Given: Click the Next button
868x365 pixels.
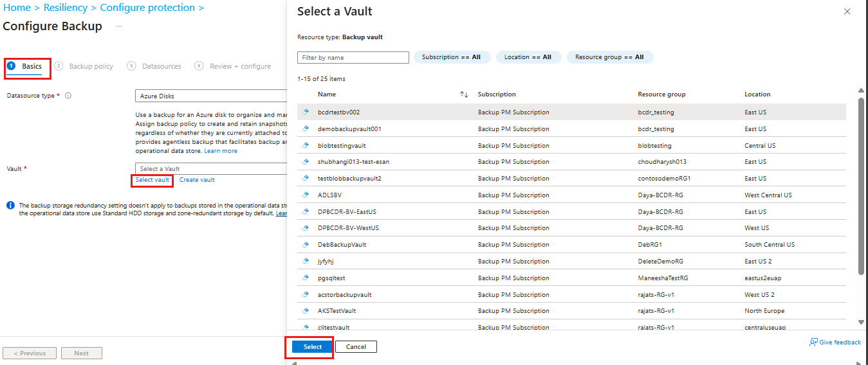Looking at the screenshot, I should tap(82, 353).
